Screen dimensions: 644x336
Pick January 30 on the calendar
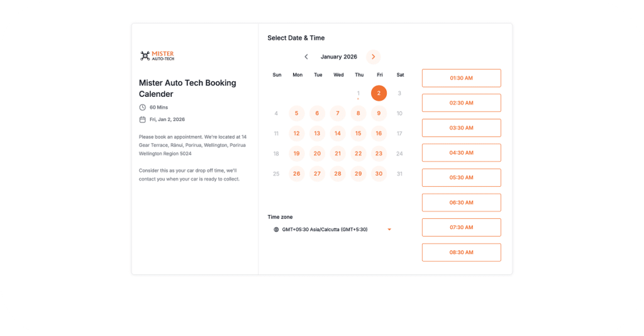click(x=379, y=174)
